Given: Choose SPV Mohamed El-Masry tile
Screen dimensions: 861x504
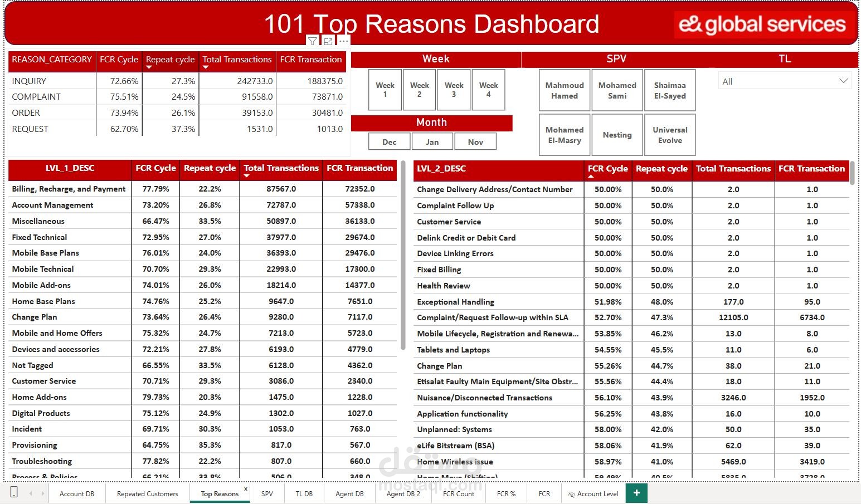Looking at the screenshot, I should pos(565,135).
